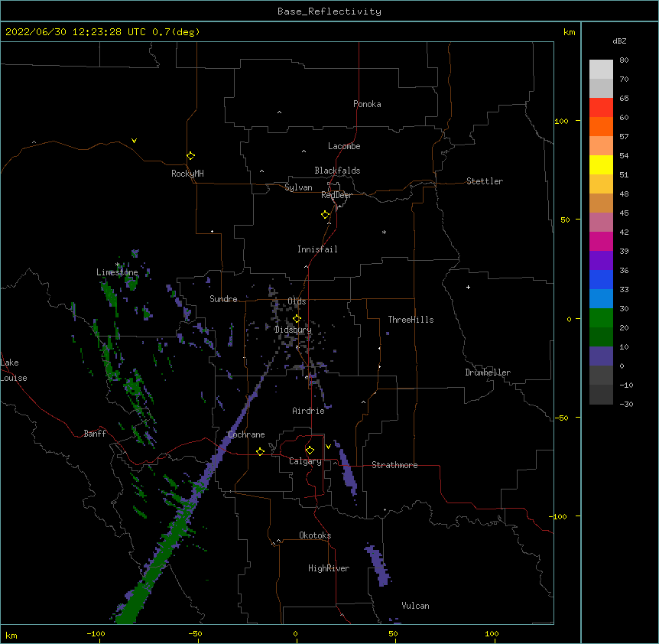Screen dimensions: 659x644
Task: Click the Base_Reflectivity title
Action: click(329, 11)
